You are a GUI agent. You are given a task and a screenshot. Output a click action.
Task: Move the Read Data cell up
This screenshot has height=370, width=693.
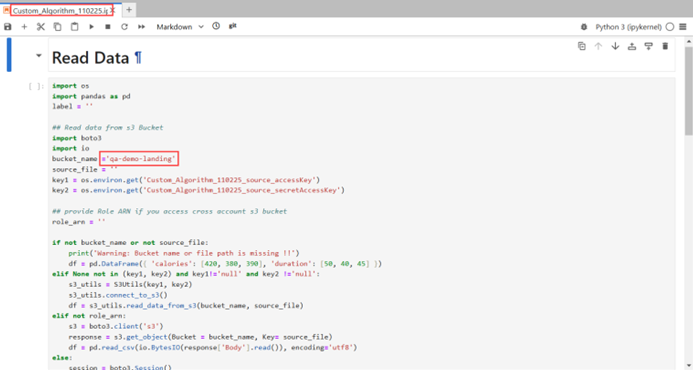click(x=598, y=46)
